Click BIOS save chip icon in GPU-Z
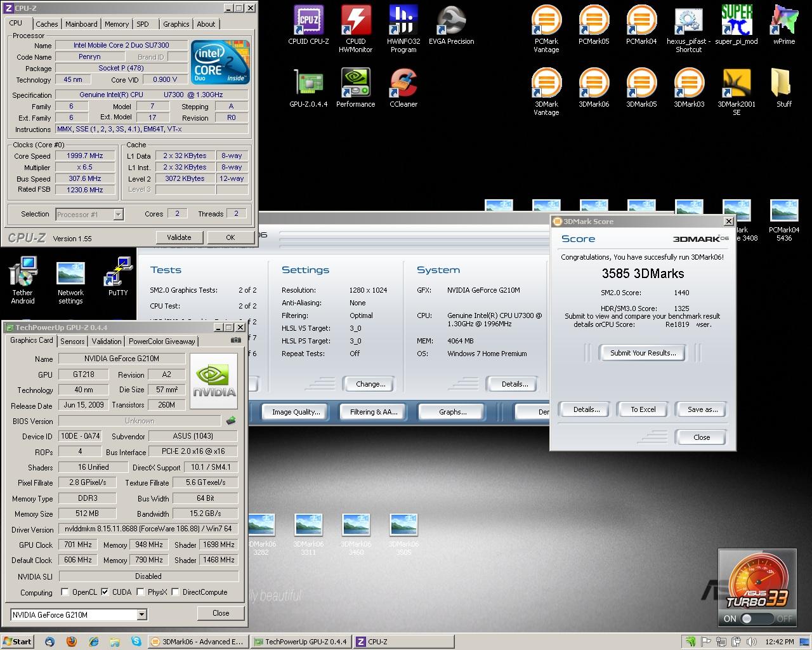812x650 pixels. pyautogui.click(x=231, y=420)
